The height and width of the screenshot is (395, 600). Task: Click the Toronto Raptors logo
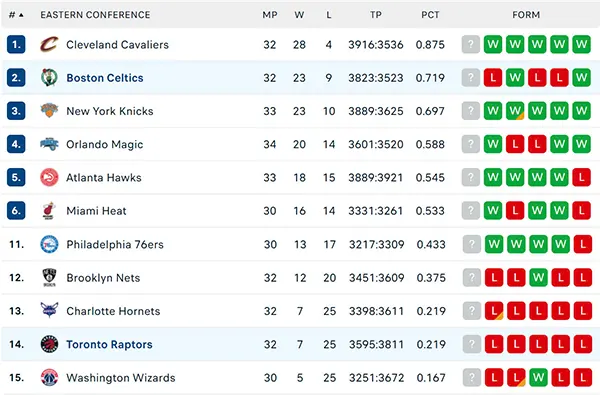(49, 344)
